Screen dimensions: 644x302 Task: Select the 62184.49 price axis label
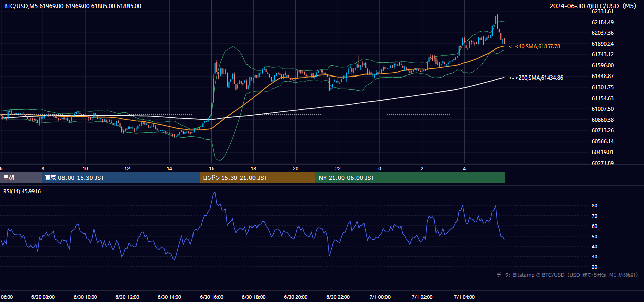[602, 22]
